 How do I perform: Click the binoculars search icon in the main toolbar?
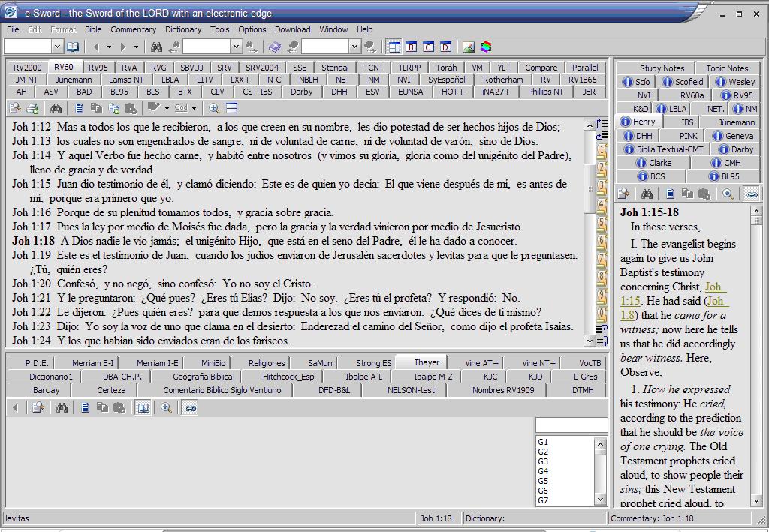point(156,47)
